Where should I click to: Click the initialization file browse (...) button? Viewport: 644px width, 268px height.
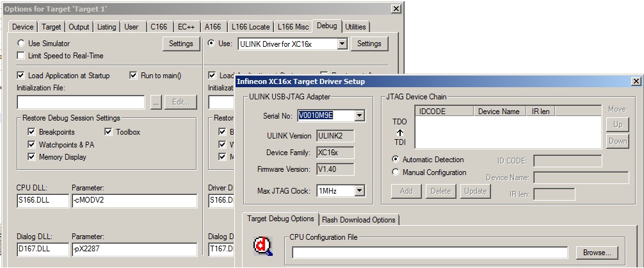coord(156,103)
